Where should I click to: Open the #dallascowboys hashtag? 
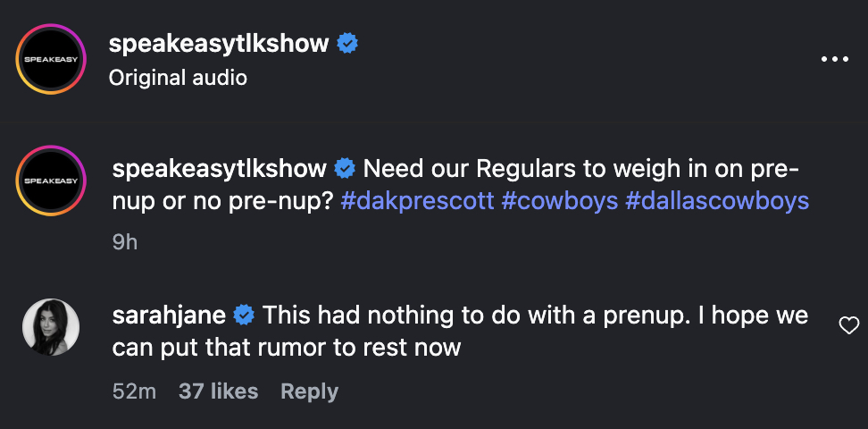click(x=717, y=200)
